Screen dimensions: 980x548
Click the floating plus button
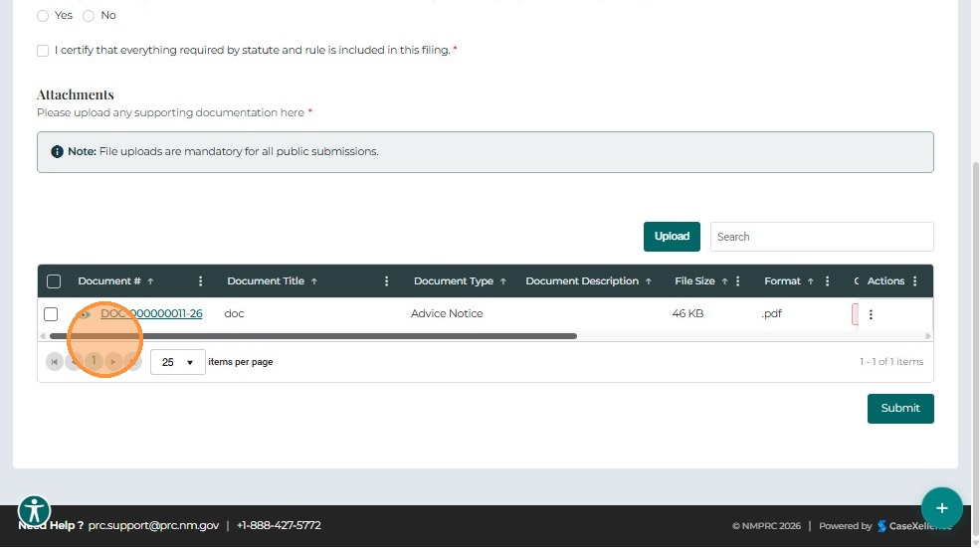coord(942,508)
